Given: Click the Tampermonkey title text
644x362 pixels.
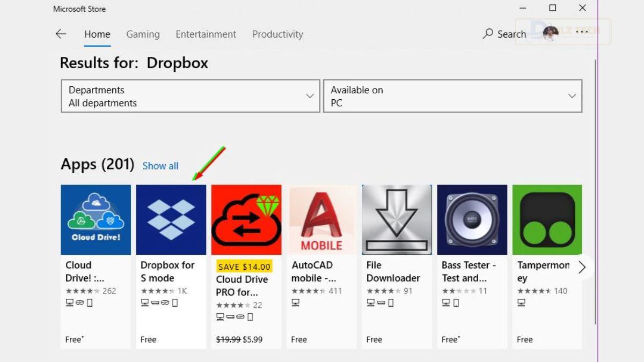Looking at the screenshot, I should point(543,271).
